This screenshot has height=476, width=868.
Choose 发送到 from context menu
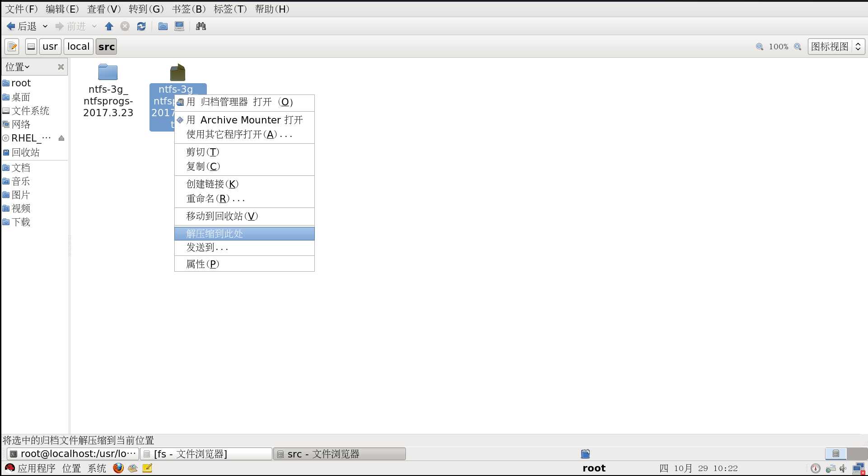click(244, 247)
